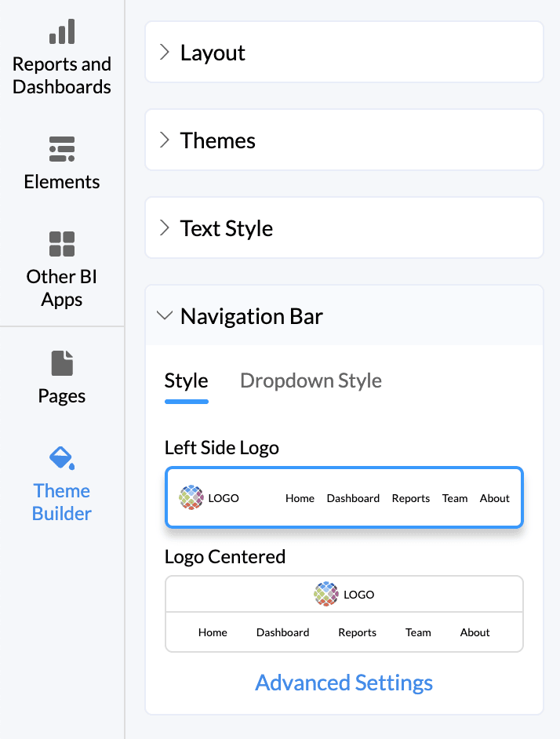This screenshot has height=739, width=560.
Task: Click Home in Left Side Logo preview
Action: coord(300,498)
